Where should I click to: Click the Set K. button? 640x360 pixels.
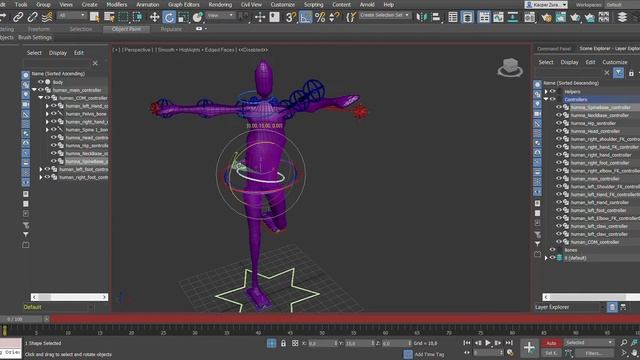pos(551,353)
